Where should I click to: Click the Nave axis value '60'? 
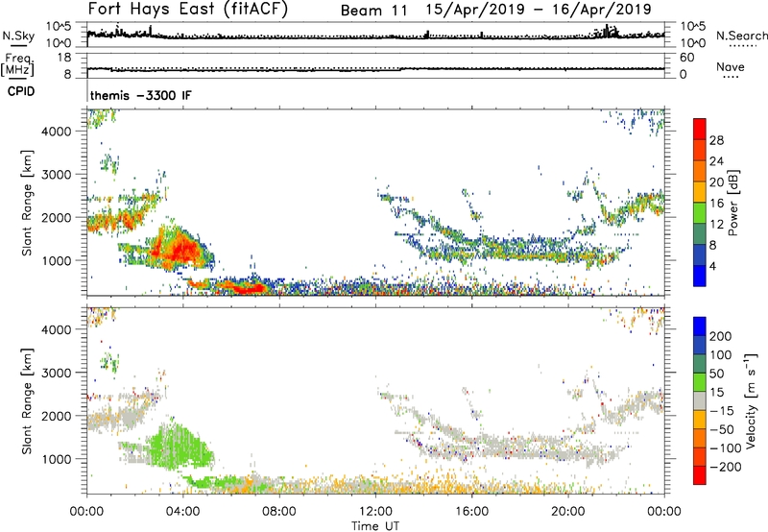click(x=686, y=58)
